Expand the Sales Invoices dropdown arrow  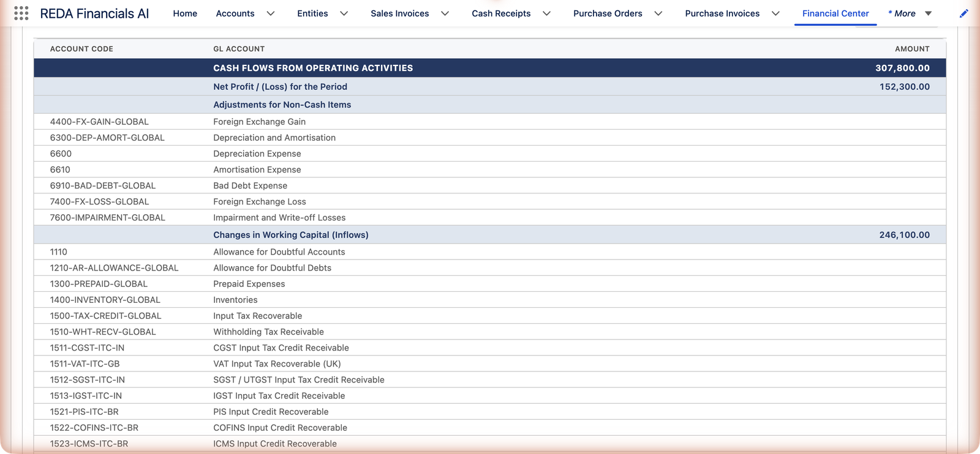pyautogui.click(x=445, y=13)
